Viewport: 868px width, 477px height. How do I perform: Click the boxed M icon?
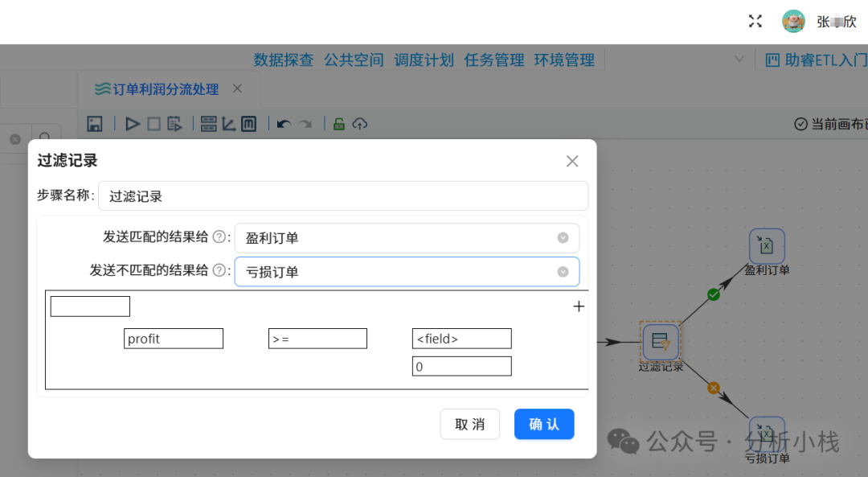coord(248,124)
